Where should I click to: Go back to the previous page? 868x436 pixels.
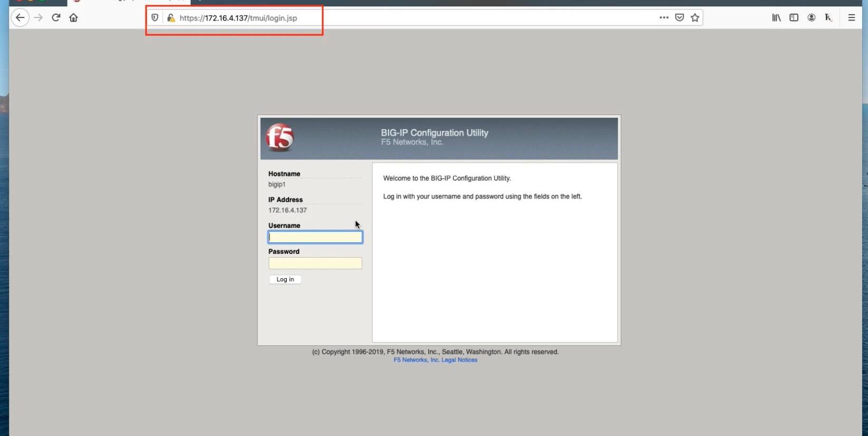(x=20, y=17)
